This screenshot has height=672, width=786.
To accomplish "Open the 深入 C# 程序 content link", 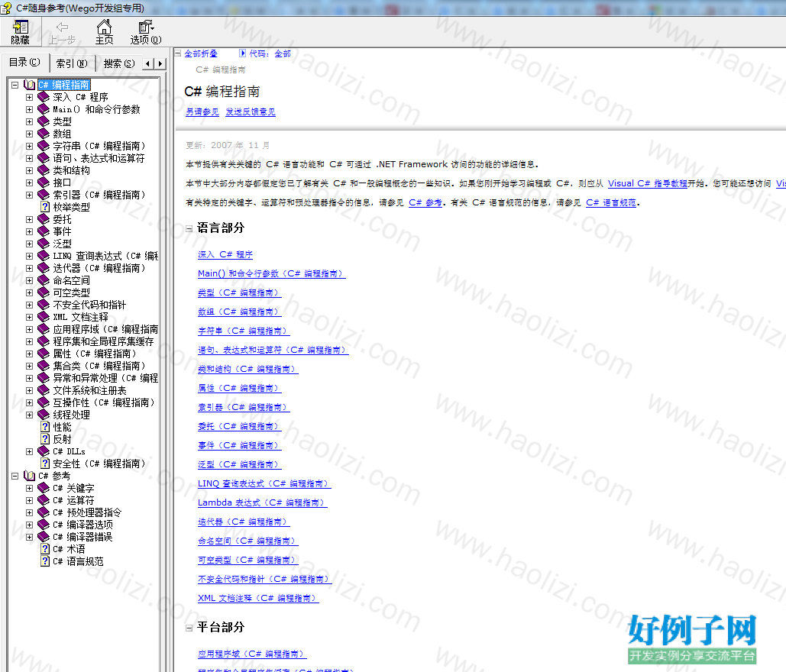I will click(x=225, y=254).
